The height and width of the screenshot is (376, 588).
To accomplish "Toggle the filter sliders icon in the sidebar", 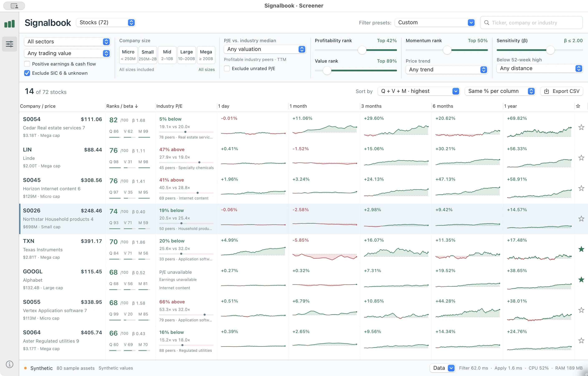I will tap(10, 44).
